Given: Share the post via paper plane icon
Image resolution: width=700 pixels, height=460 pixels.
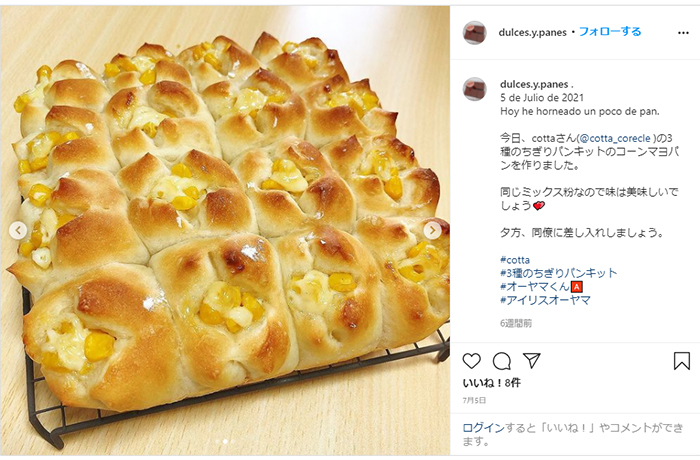Looking at the screenshot, I should [x=531, y=360].
